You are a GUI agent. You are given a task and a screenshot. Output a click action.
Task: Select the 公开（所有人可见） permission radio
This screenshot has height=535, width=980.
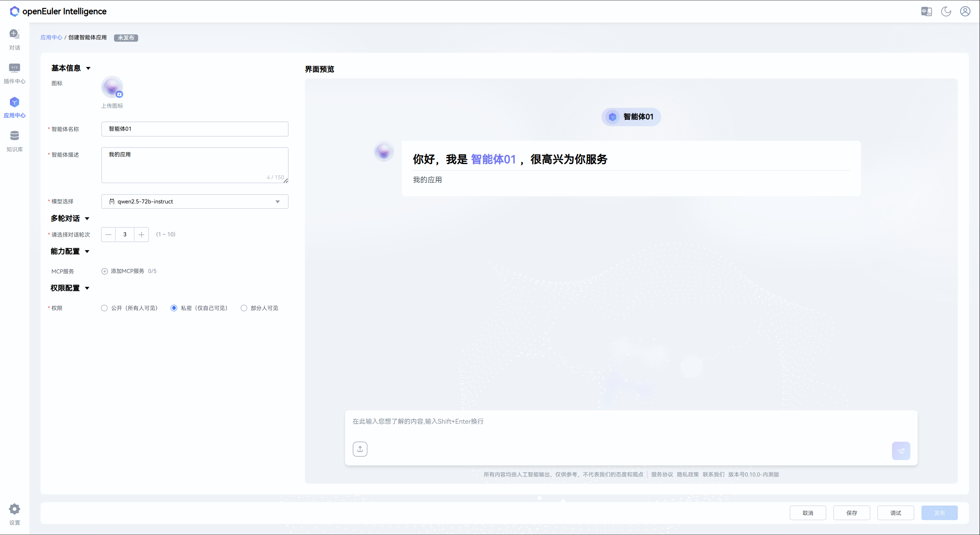(x=104, y=308)
